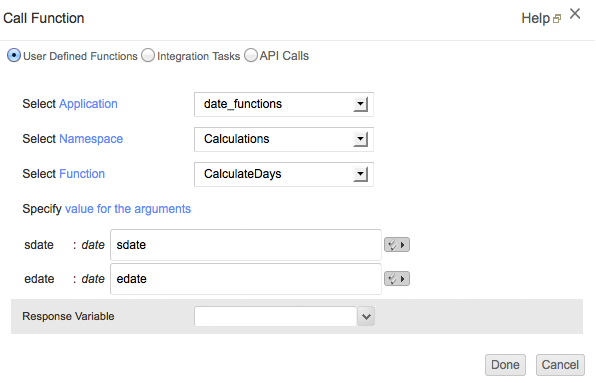Click the Cancel button

coord(560,365)
